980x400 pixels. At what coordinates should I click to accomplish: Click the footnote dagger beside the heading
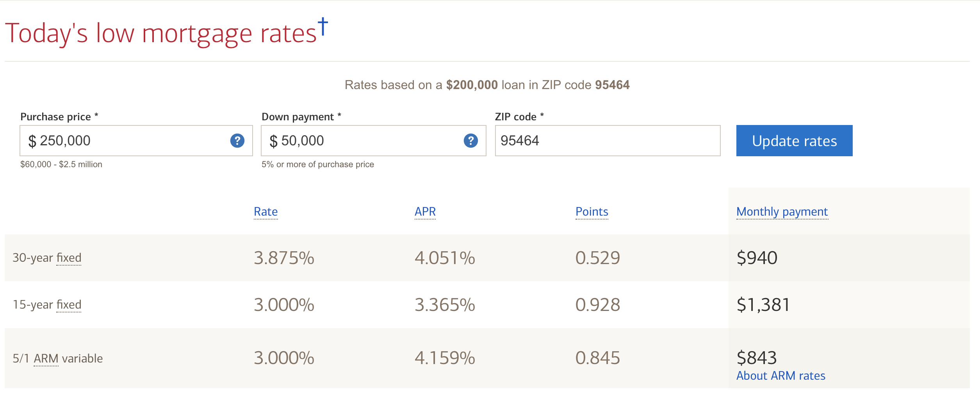click(323, 27)
